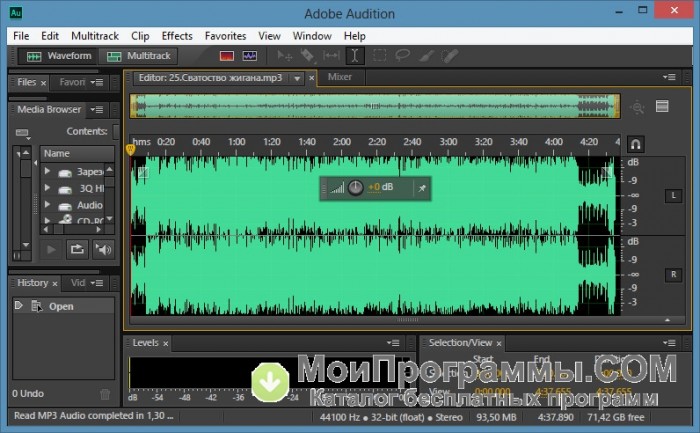
Task: Toggle the right channel R button
Action: point(674,275)
